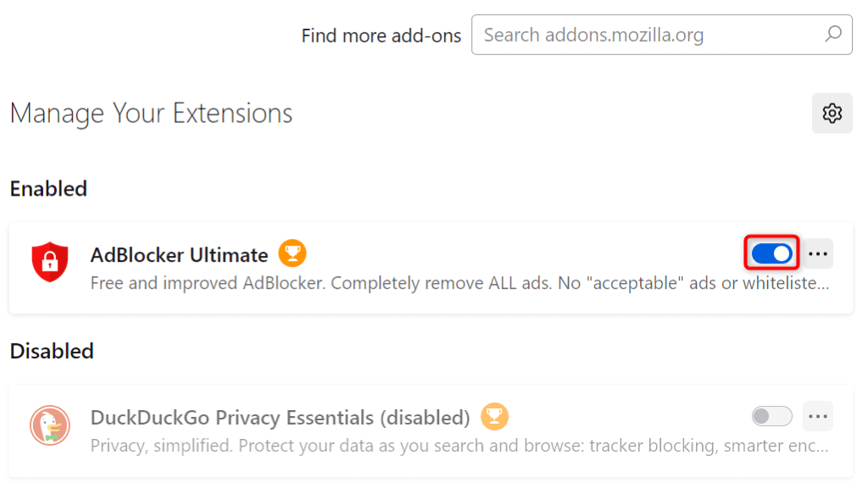The width and height of the screenshot is (868, 494).
Task: Click the search magnifier icon
Action: tap(833, 35)
